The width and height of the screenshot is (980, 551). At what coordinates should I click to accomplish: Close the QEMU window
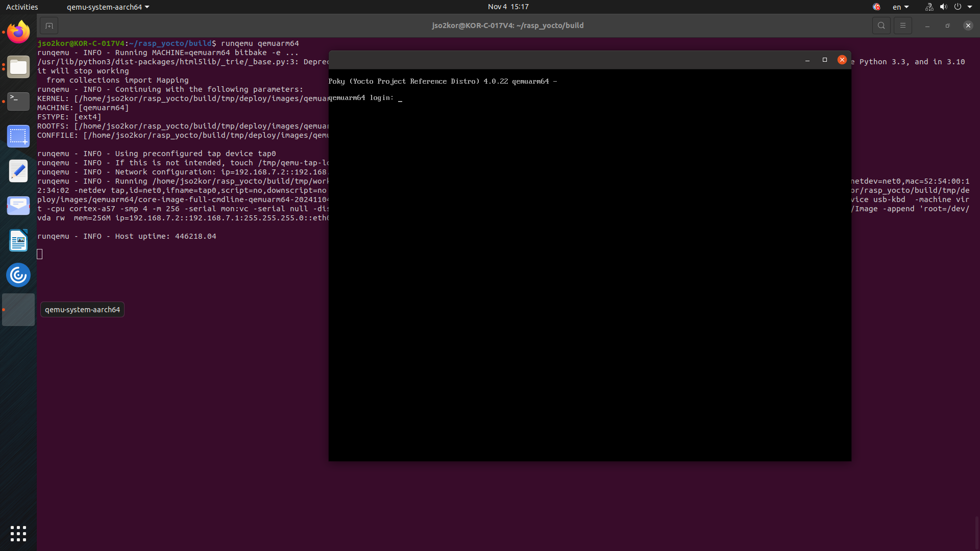(x=842, y=60)
